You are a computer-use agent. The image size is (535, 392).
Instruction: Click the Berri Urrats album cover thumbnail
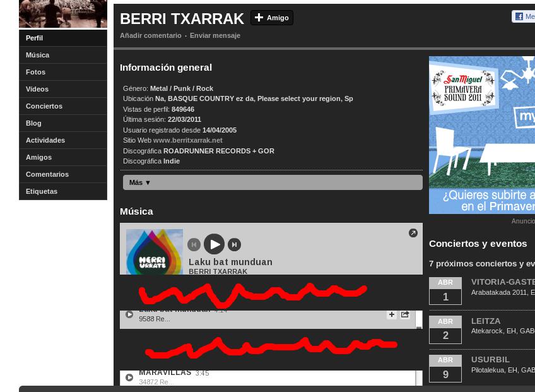155,252
